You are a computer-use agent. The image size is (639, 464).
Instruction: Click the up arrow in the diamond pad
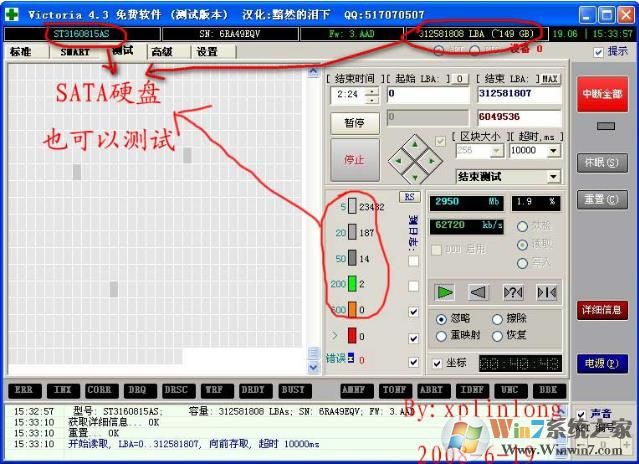point(415,145)
